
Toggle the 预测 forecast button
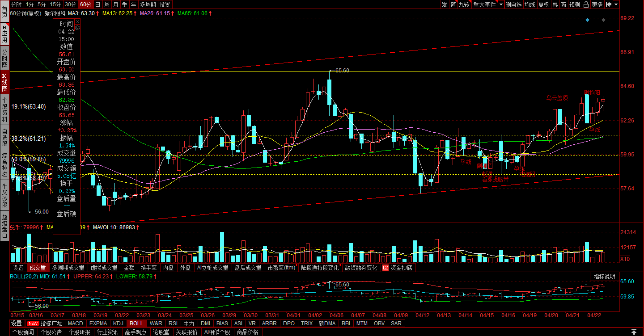pos(575,4)
